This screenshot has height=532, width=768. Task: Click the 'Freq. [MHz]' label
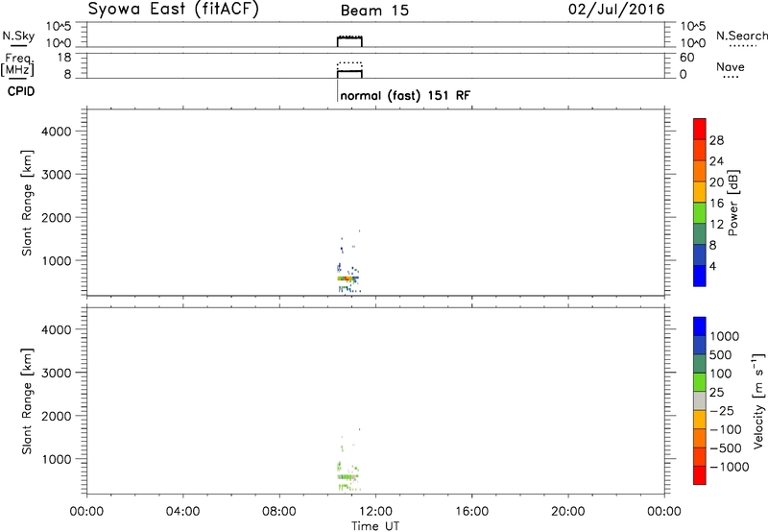[x=17, y=64]
